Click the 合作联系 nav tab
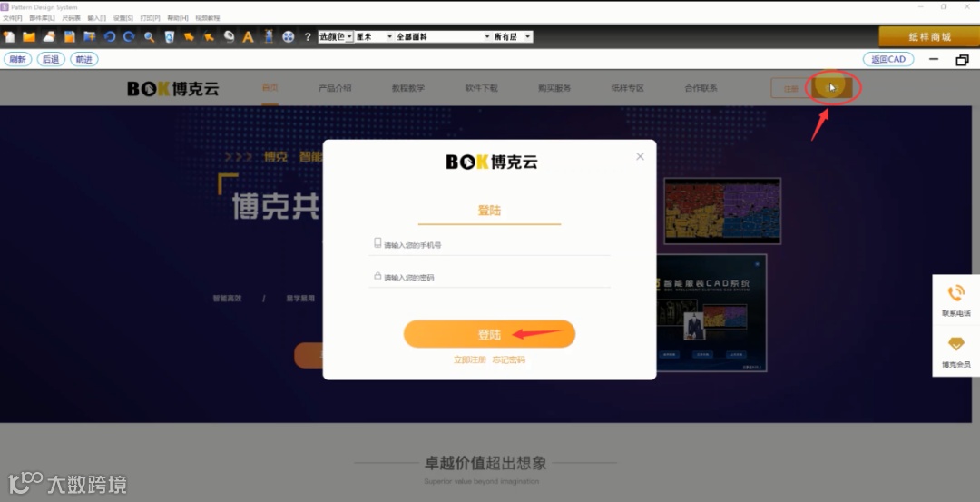The width and height of the screenshot is (980, 502). point(701,88)
